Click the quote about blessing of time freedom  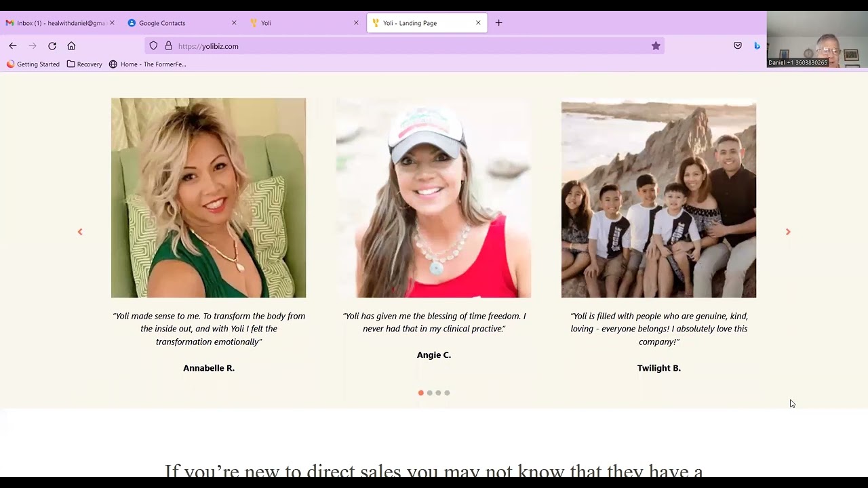tap(434, 323)
